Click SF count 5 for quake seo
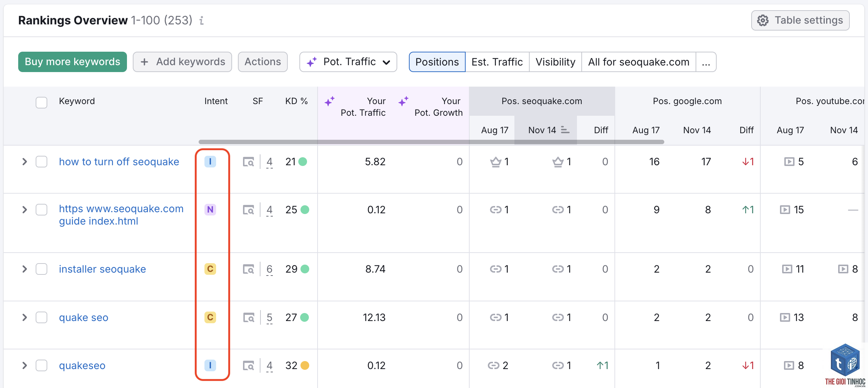Viewport: 868px width, 388px height. pos(270,318)
